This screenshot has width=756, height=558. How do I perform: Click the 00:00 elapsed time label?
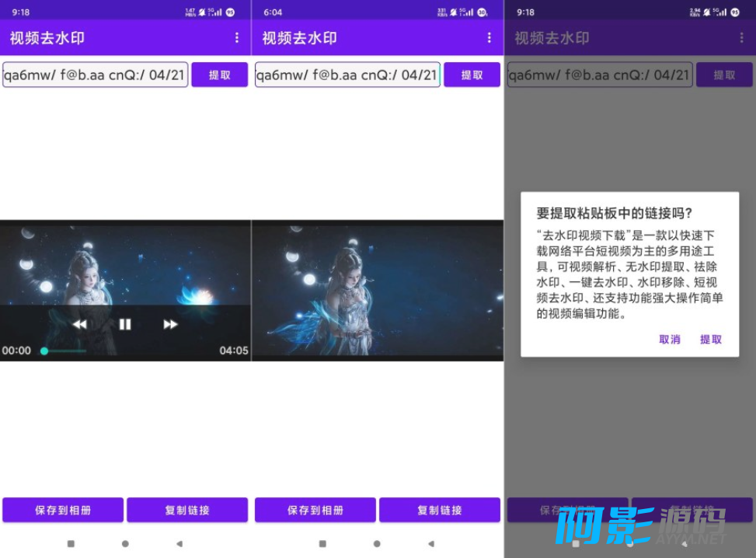pyautogui.click(x=16, y=350)
